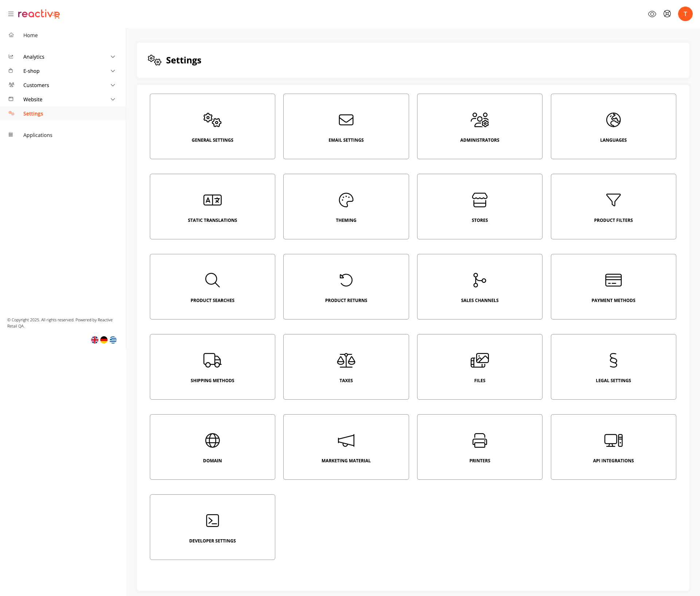Click the Email Settings envelope icon
The width and height of the screenshot is (700, 596).
pos(346,120)
